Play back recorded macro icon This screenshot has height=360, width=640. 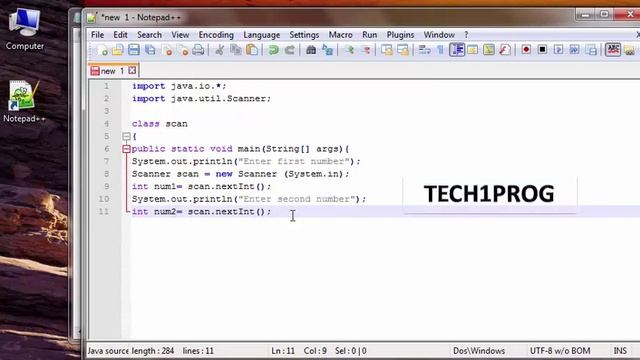pyautogui.click(x=558, y=50)
